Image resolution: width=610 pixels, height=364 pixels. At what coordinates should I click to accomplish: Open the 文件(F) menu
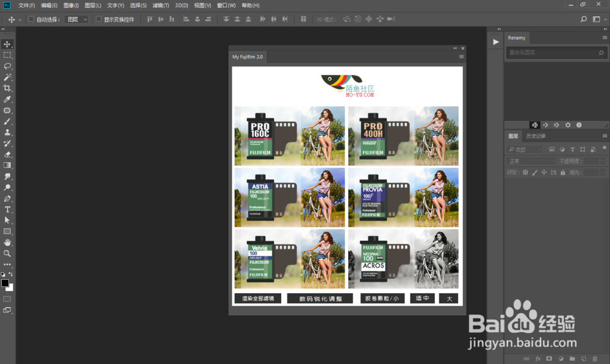coord(26,5)
